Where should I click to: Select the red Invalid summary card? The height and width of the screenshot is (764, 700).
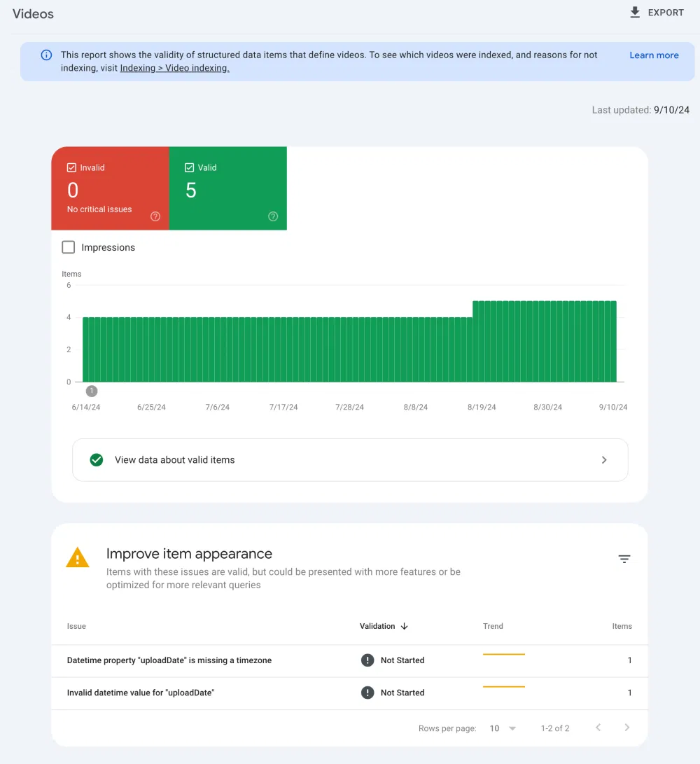tap(110, 188)
